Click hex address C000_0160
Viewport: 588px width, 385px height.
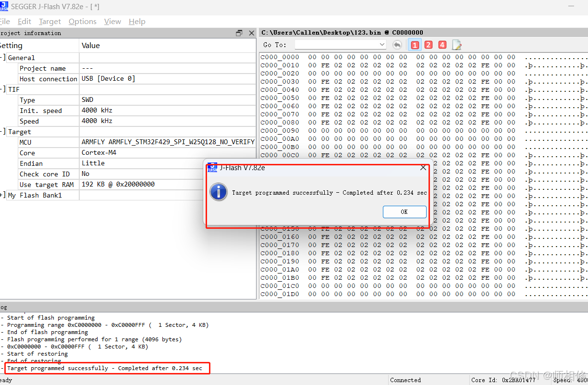pos(280,236)
